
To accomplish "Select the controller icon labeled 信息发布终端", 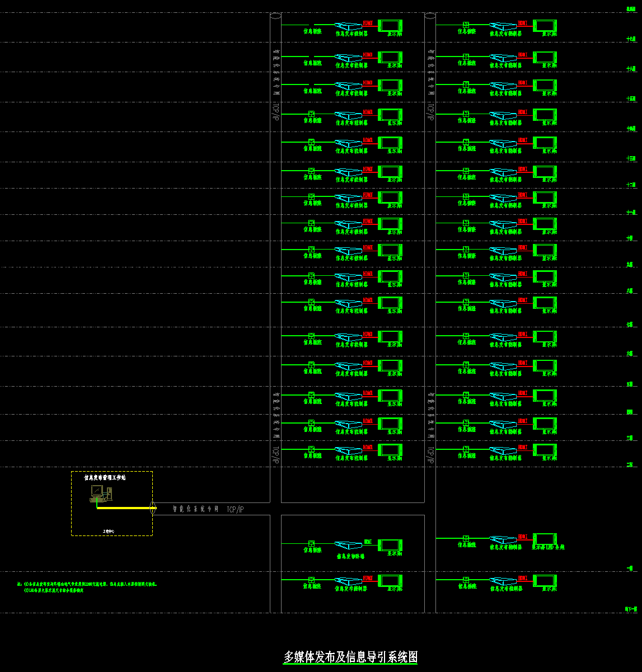I will tap(349, 545).
